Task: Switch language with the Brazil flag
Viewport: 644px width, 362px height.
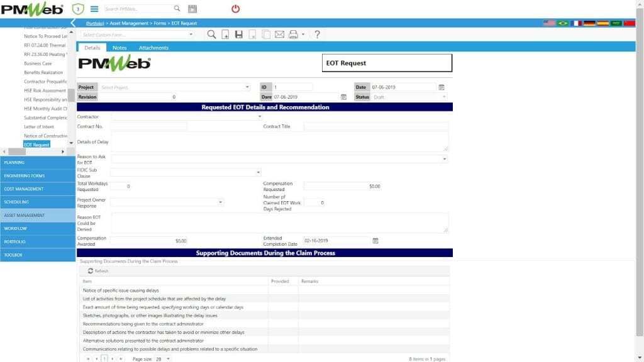Action: pyautogui.click(x=562, y=23)
